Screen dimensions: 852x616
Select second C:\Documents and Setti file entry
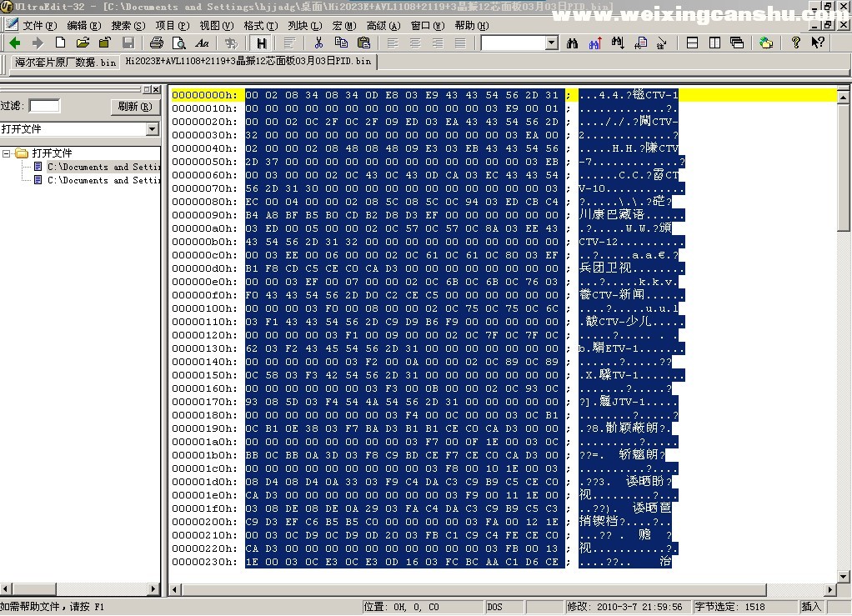(x=103, y=180)
